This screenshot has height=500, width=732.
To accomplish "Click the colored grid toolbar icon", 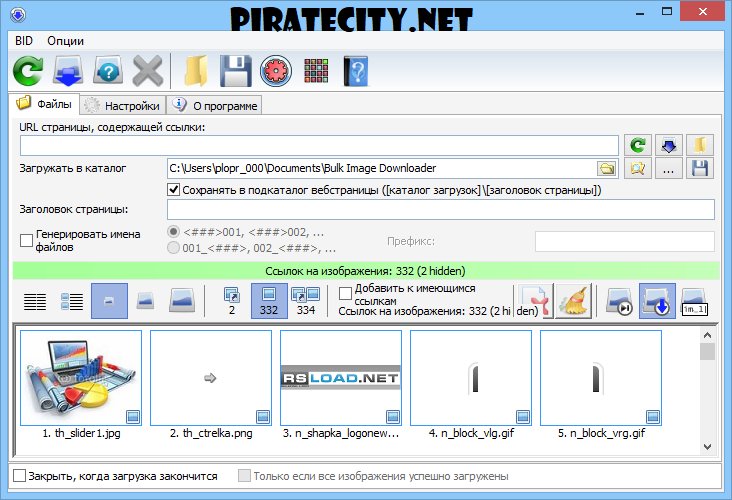I will click(316, 71).
